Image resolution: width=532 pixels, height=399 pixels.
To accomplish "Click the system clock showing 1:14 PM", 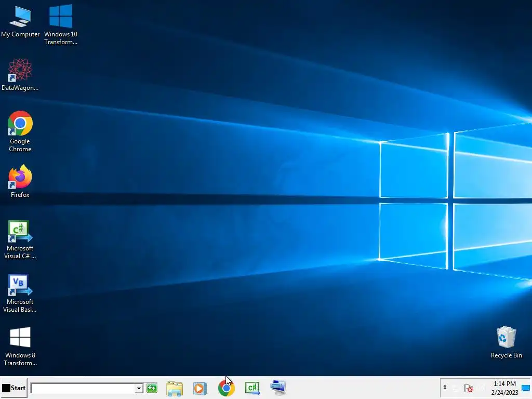I will coord(504,388).
